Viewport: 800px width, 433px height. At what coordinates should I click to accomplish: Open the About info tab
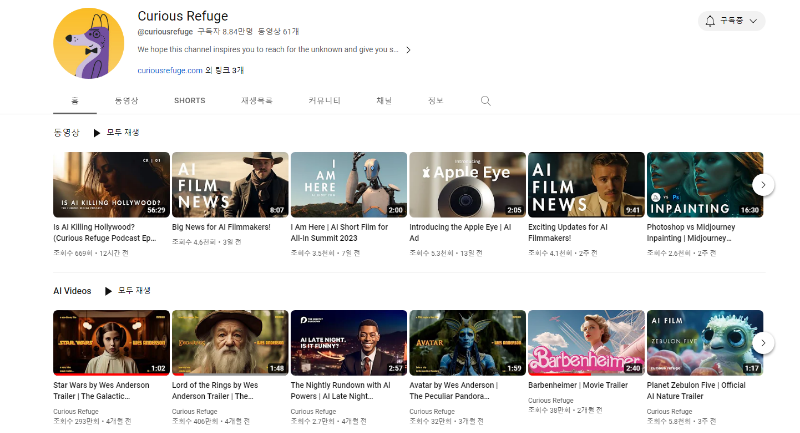(435, 100)
